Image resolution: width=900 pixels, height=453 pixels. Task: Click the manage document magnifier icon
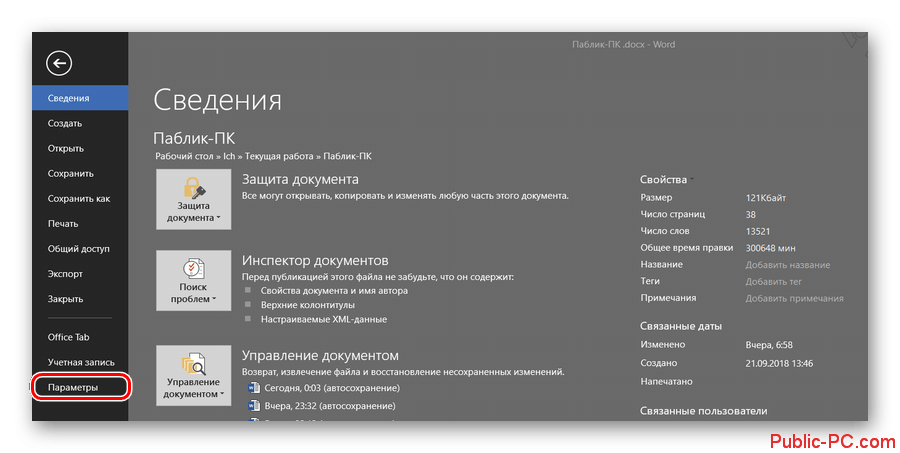click(193, 364)
